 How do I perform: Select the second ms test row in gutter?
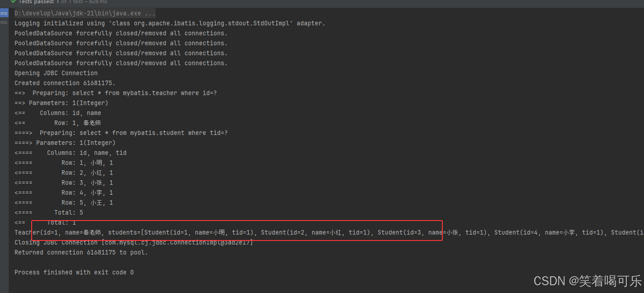4,23
